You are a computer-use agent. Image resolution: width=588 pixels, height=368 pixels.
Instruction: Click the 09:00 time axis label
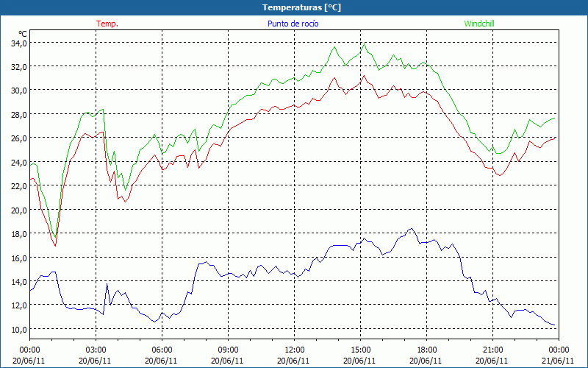click(x=228, y=350)
